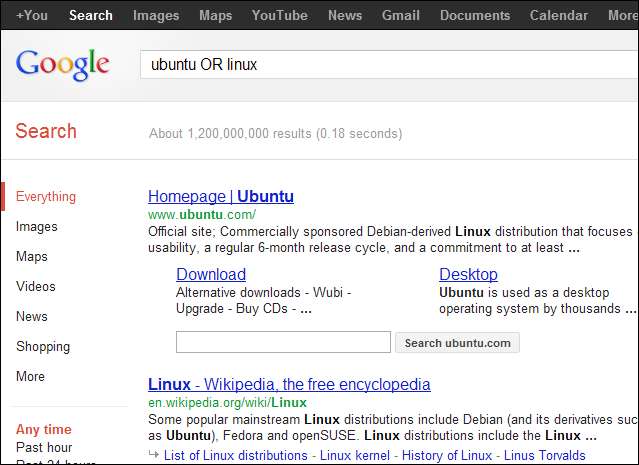Open Maps from the top navigation bar
Viewport: 639px width, 465px height.
(x=216, y=15)
